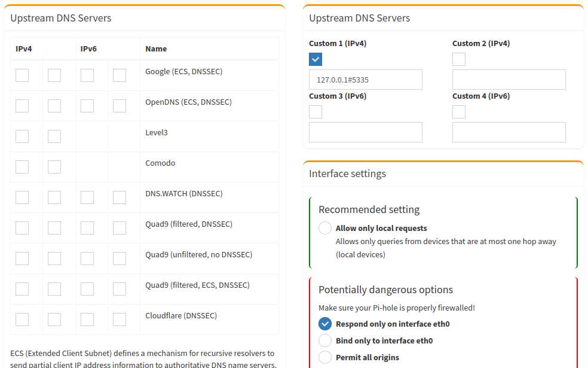Enable the first IPv4 checkbox for Cloudflare
This screenshot has height=368, width=588.
point(22,319)
